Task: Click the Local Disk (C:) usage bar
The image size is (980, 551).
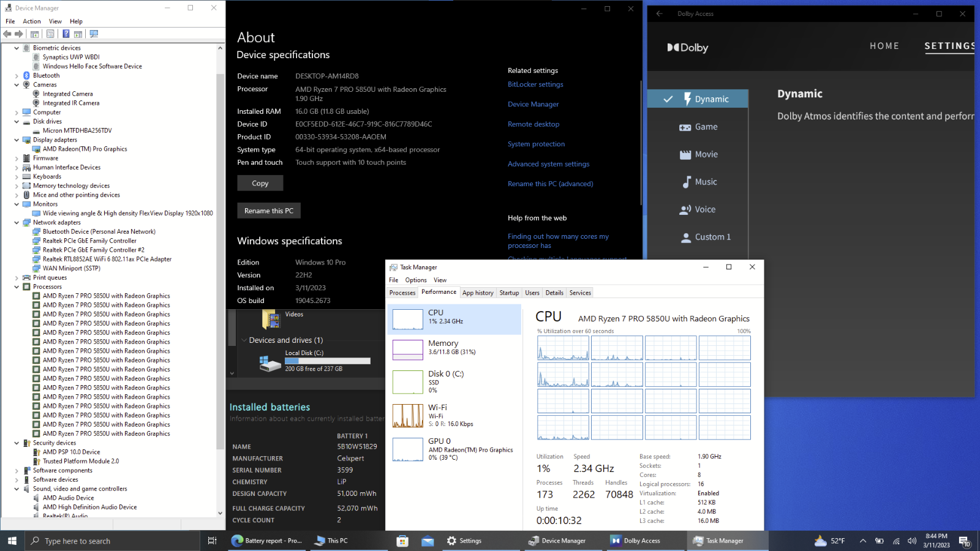Action: click(328, 361)
